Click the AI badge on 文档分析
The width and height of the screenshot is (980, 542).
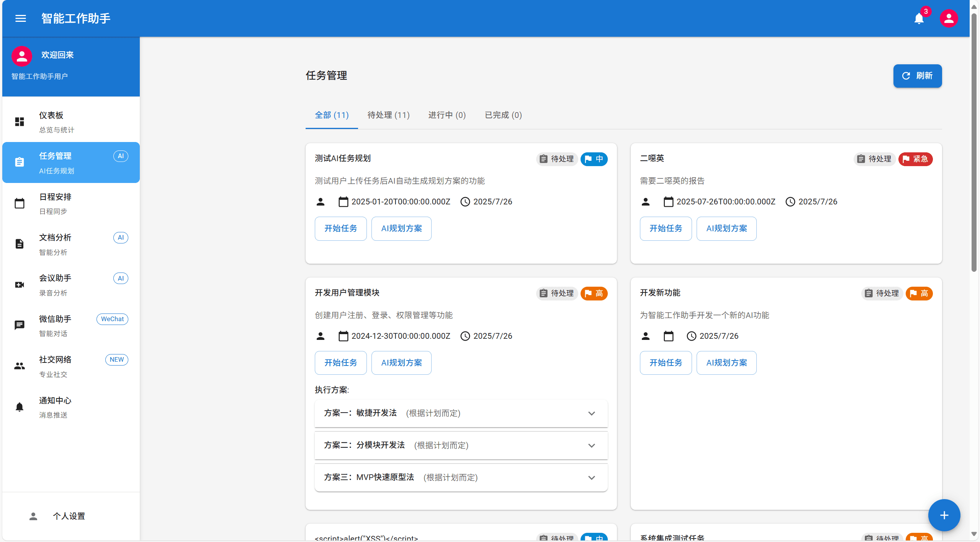click(121, 238)
